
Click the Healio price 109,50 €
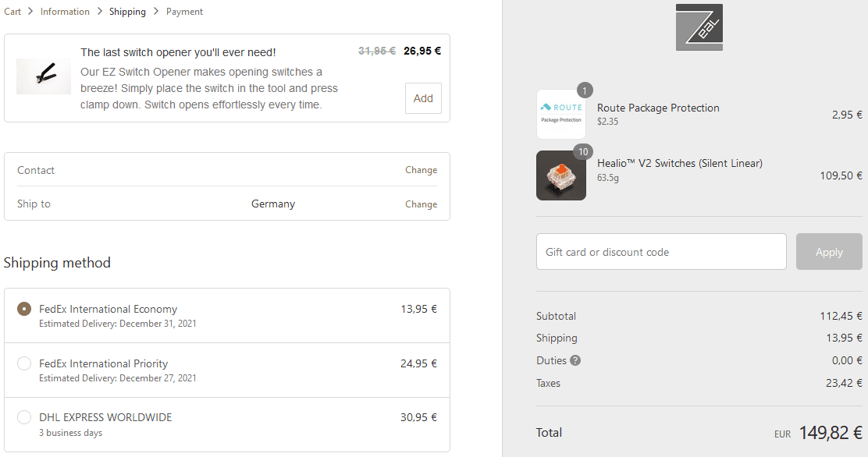tap(841, 175)
